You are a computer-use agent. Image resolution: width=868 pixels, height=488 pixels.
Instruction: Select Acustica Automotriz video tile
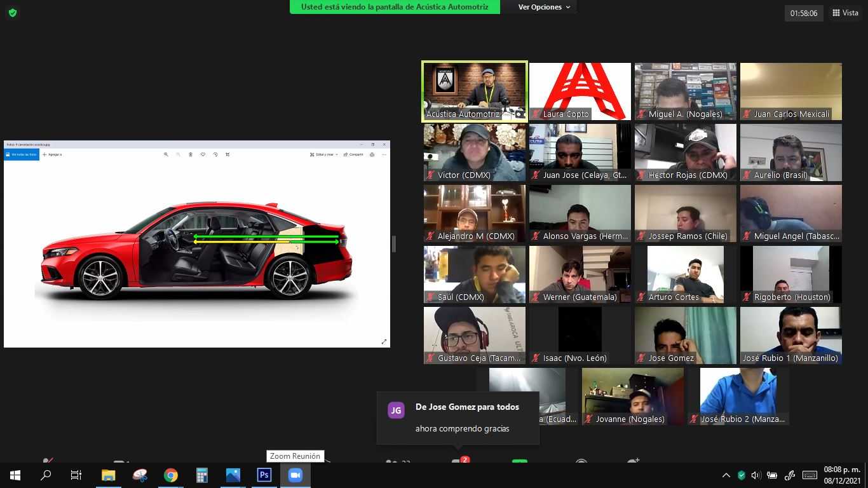pos(475,91)
